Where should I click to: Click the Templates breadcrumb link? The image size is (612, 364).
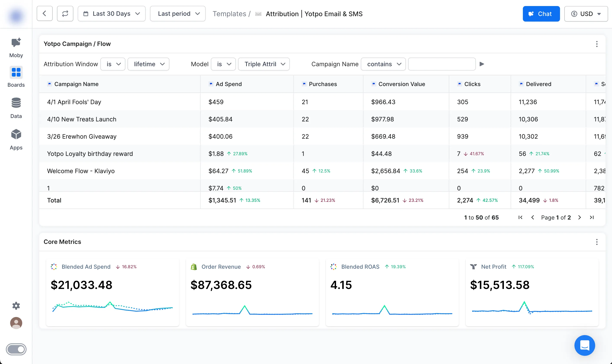tap(229, 14)
